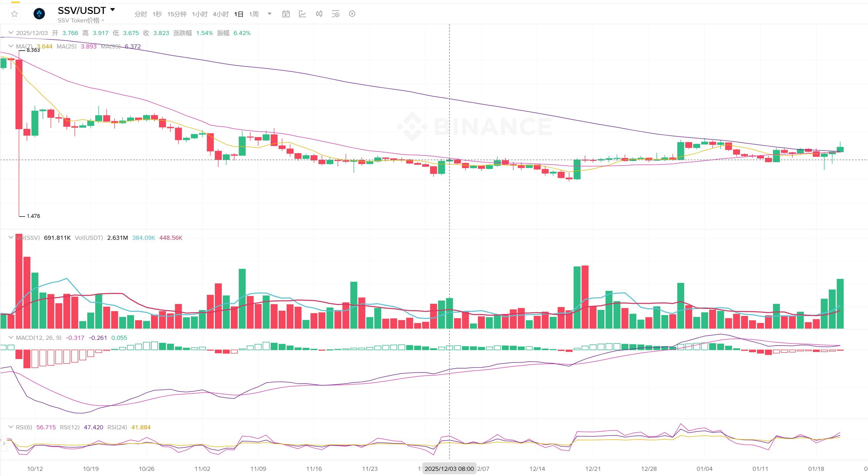
Task: Collapse the Vol(SSV) volume panel chevron
Action: coord(11,238)
